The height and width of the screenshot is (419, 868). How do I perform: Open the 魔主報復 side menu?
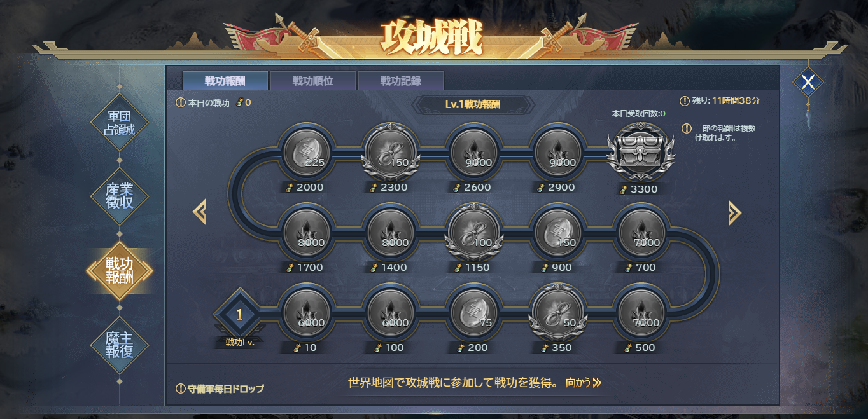[119, 345]
